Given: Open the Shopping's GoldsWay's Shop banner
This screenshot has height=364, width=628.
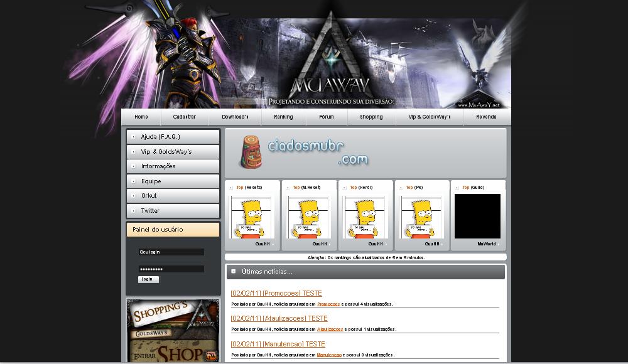Looking at the screenshot, I should pyautogui.click(x=173, y=330).
